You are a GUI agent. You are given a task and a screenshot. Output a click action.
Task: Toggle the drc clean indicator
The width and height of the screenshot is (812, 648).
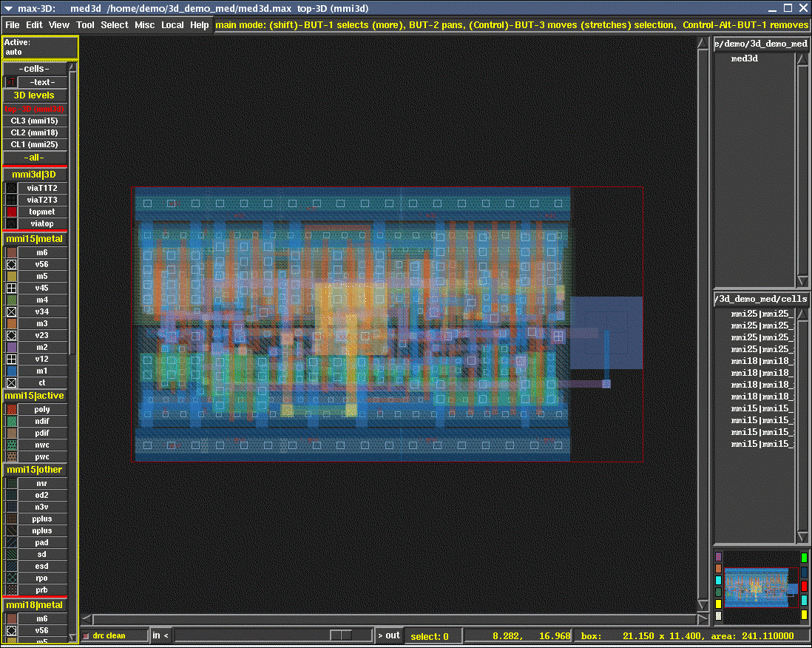[111, 635]
